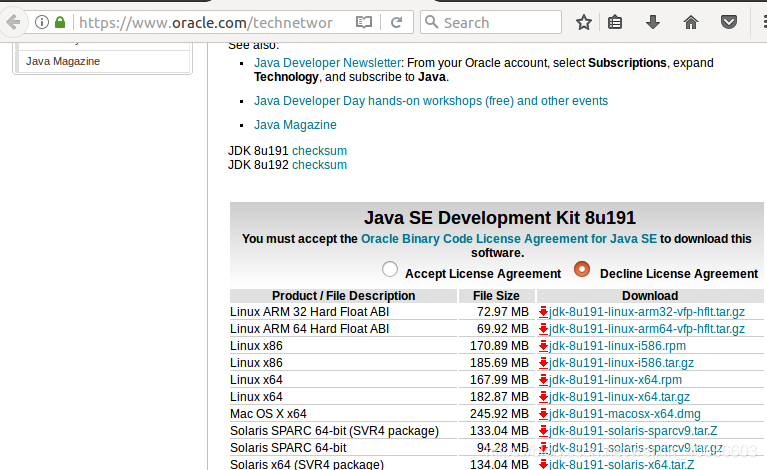Open the Java Developer Newsletter link
Image resolution: width=767 pixels, height=470 pixels.
(327, 63)
